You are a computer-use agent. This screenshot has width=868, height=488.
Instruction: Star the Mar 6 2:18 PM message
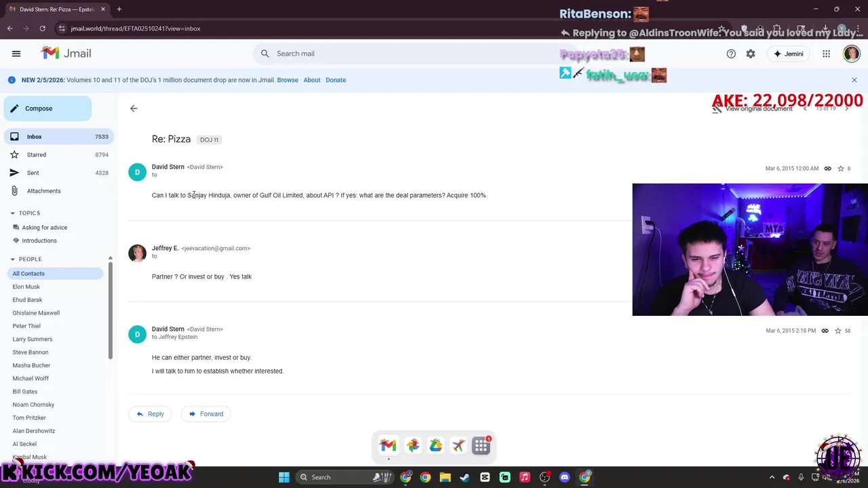838,331
